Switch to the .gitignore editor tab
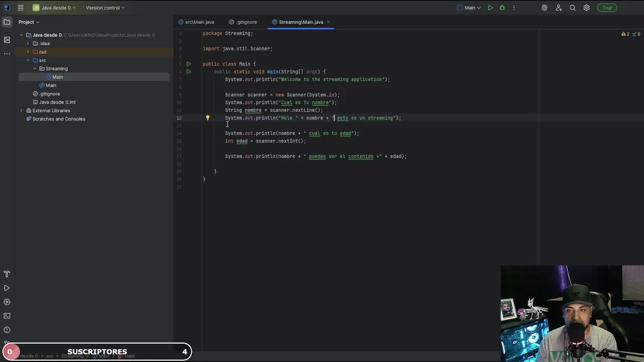This screenshot has height=362, width=644. pyautogui.click(x=243, y=22)
